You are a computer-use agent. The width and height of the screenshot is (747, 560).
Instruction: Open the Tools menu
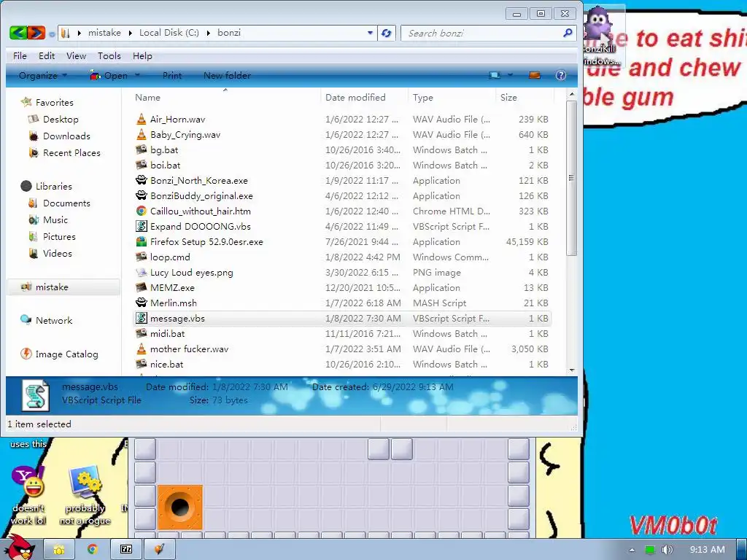click(109, 55)
